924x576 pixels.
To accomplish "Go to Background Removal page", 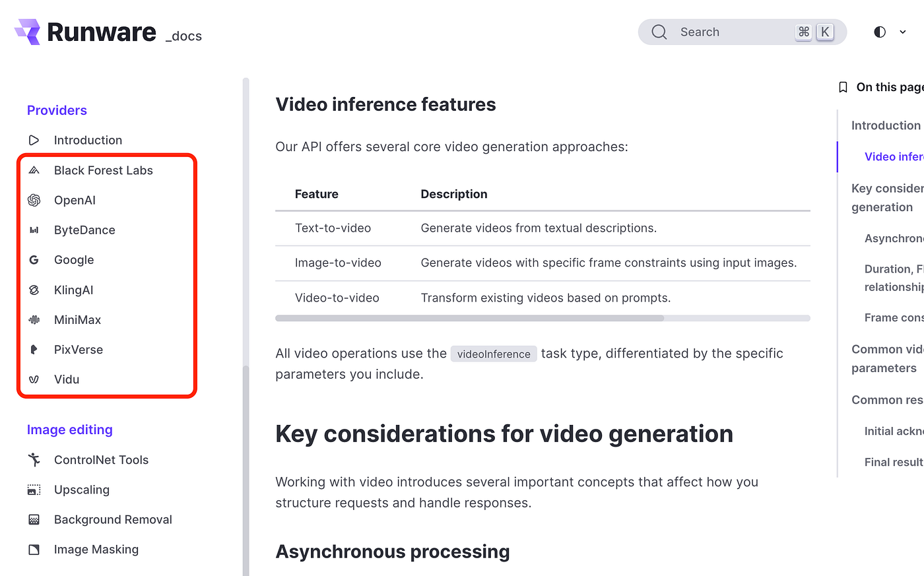I will [x=113, y=519].
